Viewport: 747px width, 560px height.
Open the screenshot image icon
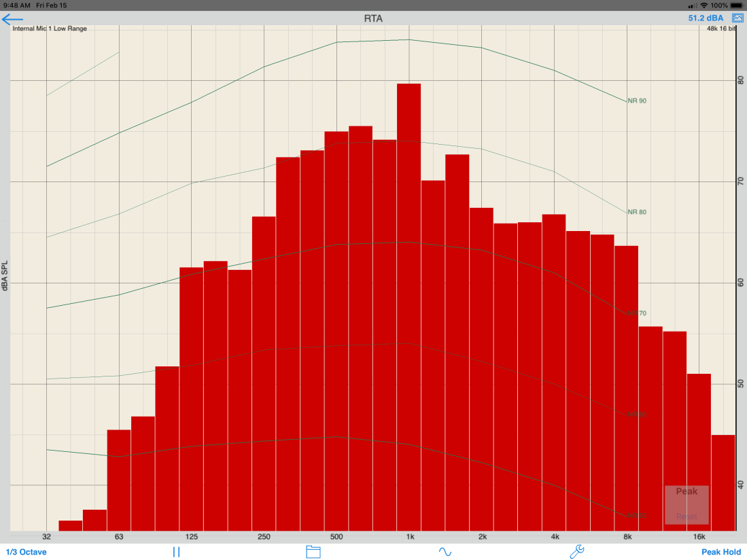737,18
